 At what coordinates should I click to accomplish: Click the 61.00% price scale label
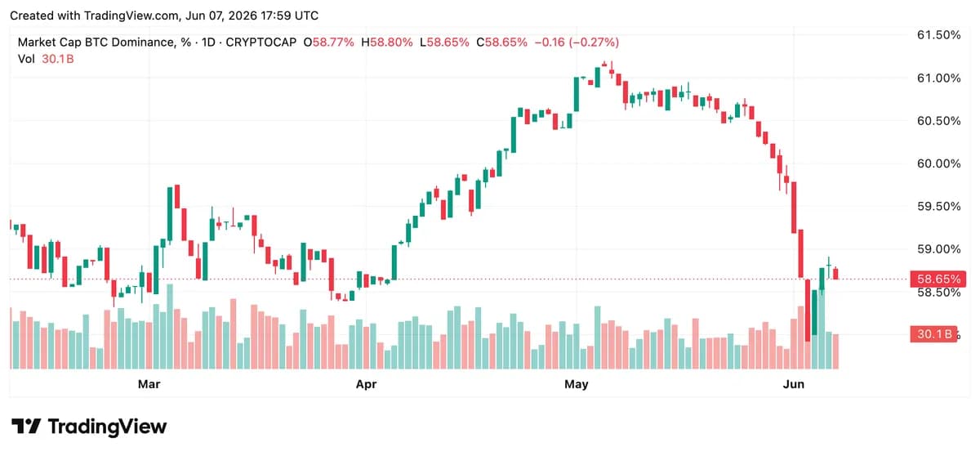click(x=938, y=78)
